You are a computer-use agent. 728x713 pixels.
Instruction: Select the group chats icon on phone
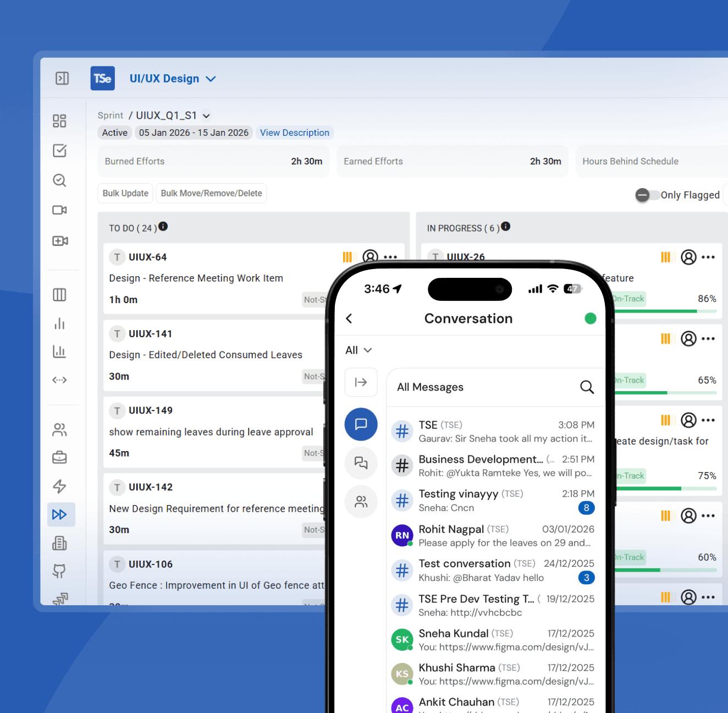pyautogui.click(x=361, y=463)
